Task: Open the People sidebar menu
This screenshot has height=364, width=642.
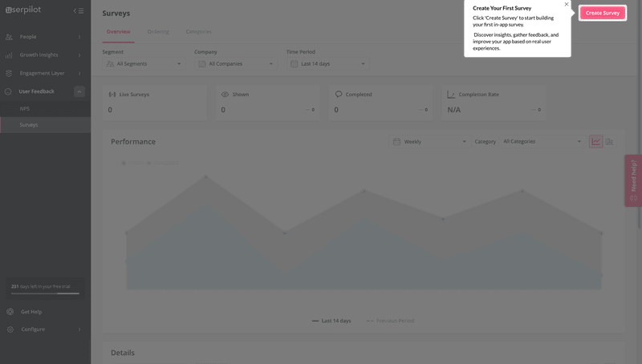Action: click(x=45, y=37)
